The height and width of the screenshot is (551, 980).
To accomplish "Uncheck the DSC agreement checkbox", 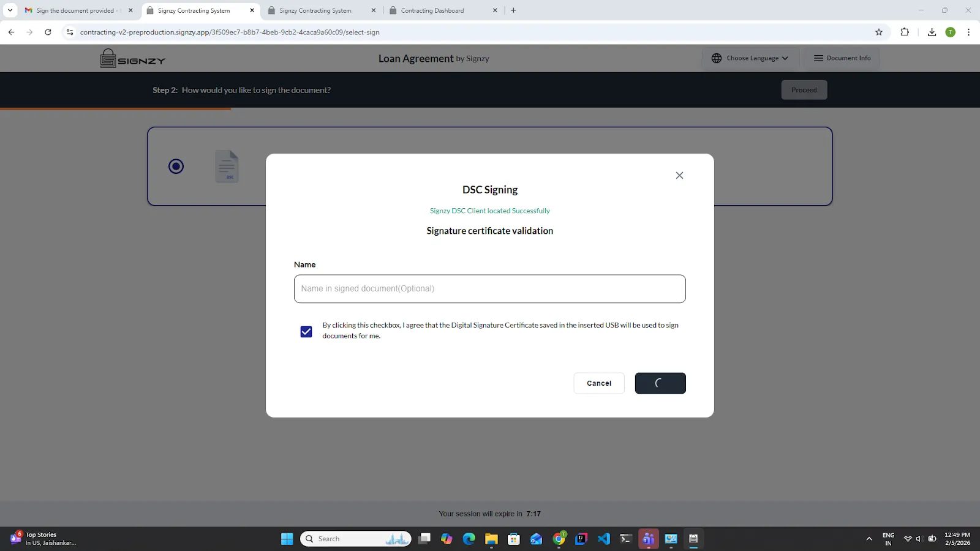I will (306, 331).
